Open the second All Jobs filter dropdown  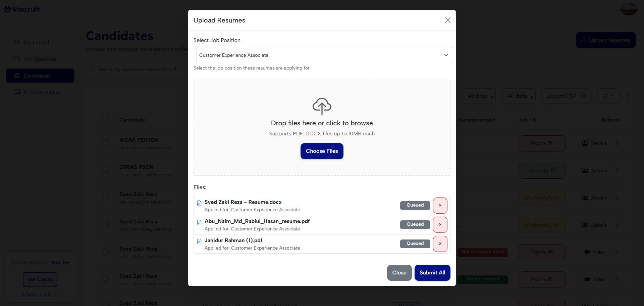coord(519,96)
